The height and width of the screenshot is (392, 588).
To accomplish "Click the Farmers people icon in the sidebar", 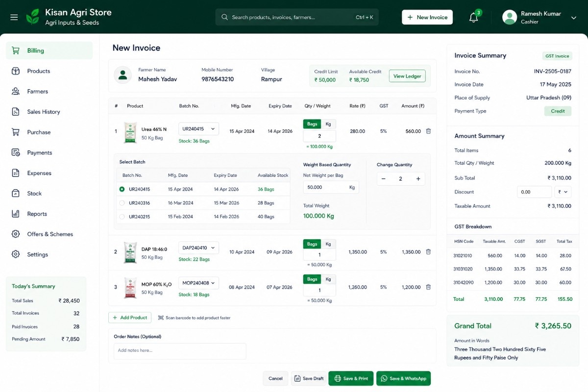I will [16, 91].
